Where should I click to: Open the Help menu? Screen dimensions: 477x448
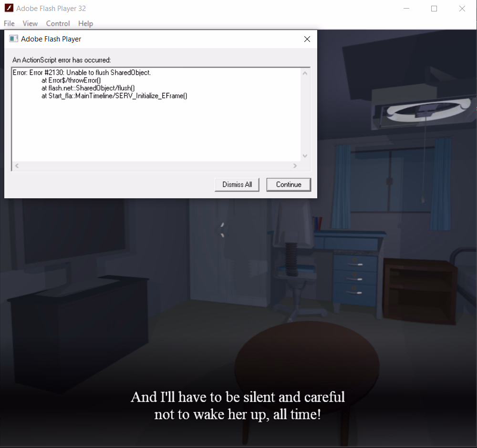tap(85, 23)
